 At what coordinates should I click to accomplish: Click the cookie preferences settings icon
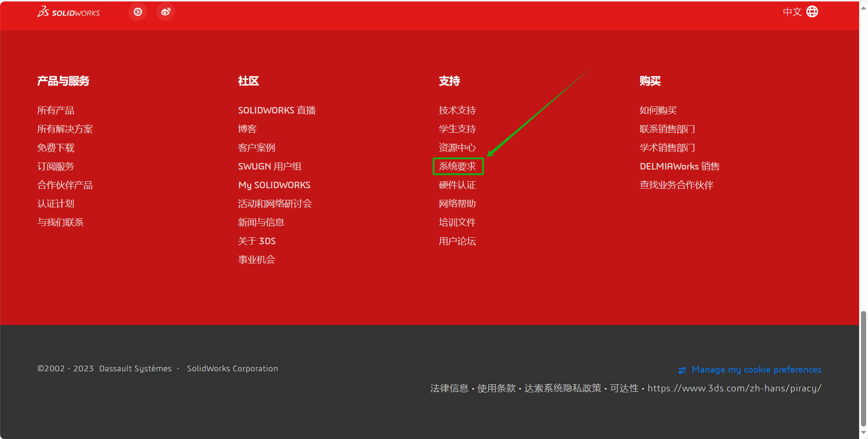682,369
